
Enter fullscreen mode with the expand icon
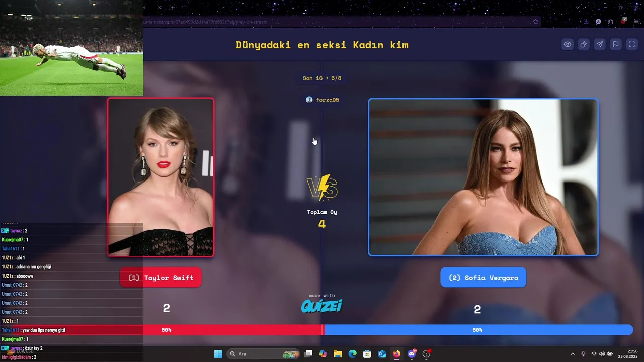(632, 44)
